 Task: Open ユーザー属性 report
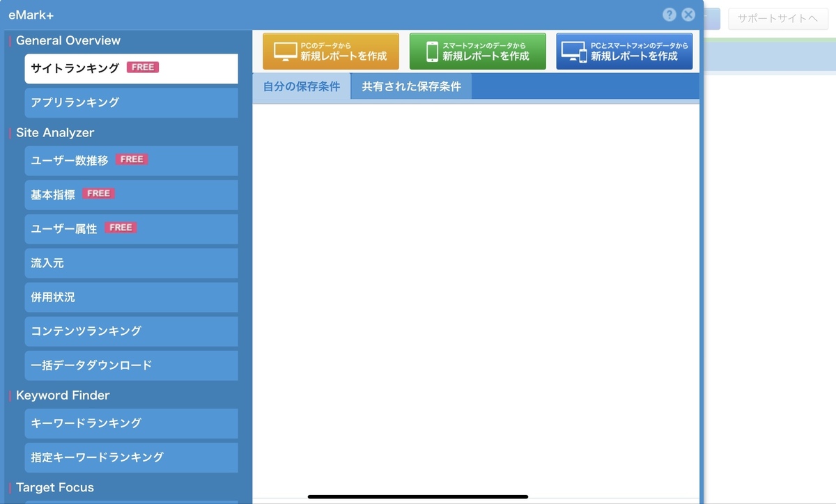point(131,228)
